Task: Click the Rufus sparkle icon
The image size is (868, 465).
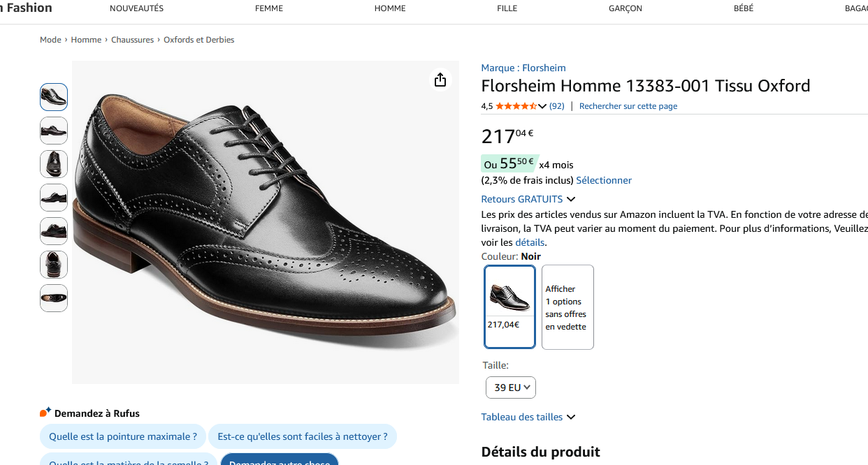Action: click(45, 413)
